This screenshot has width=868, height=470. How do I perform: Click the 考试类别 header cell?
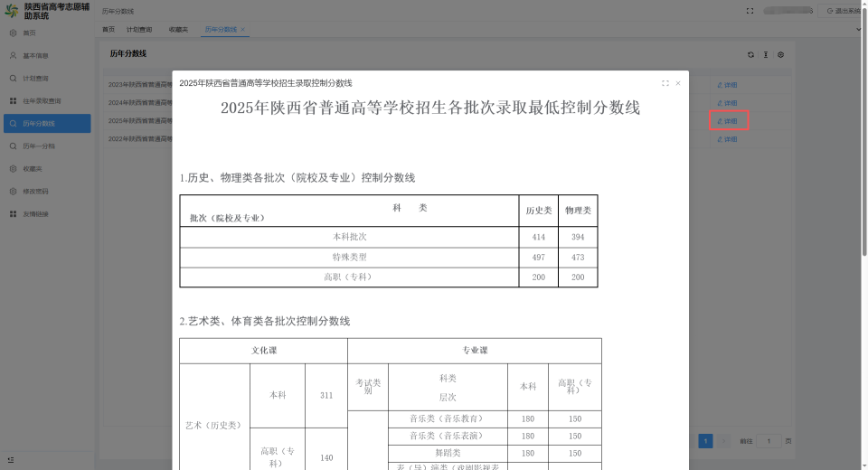pyautogui.click(x=368, y=387)
